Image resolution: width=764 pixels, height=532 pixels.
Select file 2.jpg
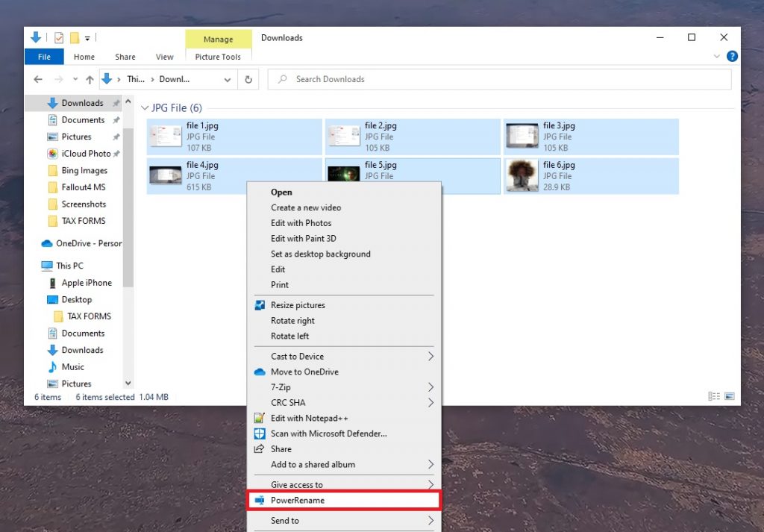(x=413, y=137)
